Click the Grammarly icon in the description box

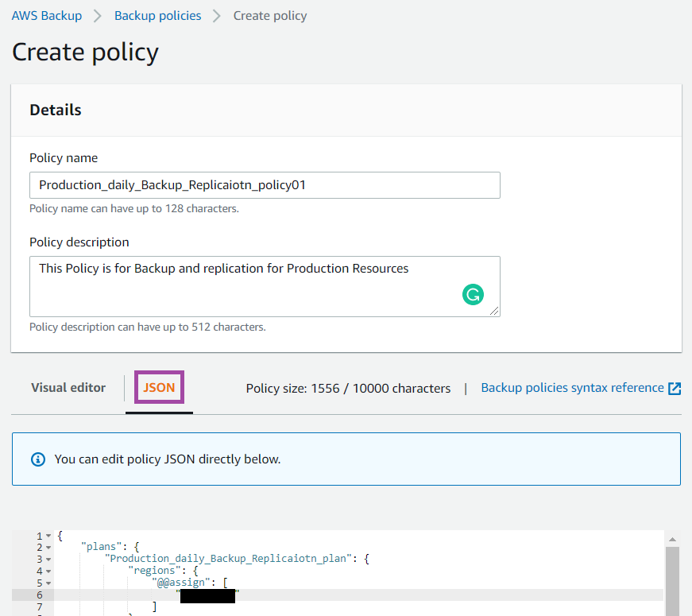pyautogui.click(x=474, y=294)
